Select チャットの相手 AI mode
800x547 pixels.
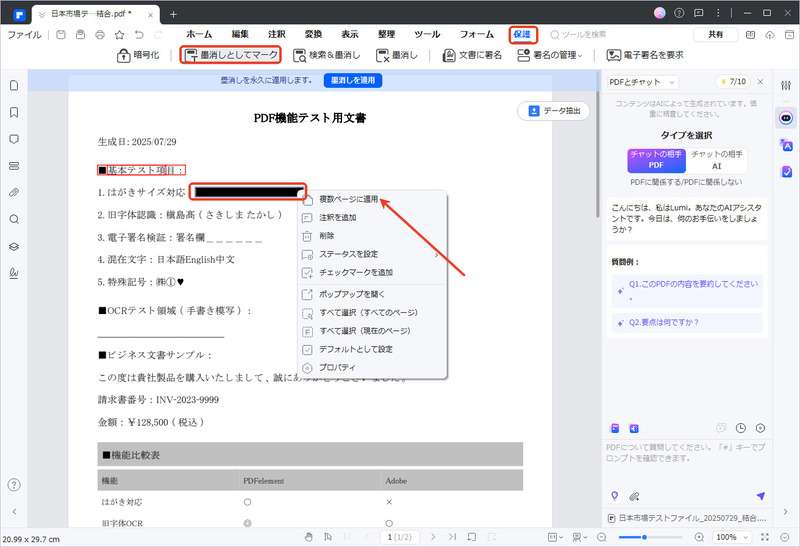coord(716,160)
